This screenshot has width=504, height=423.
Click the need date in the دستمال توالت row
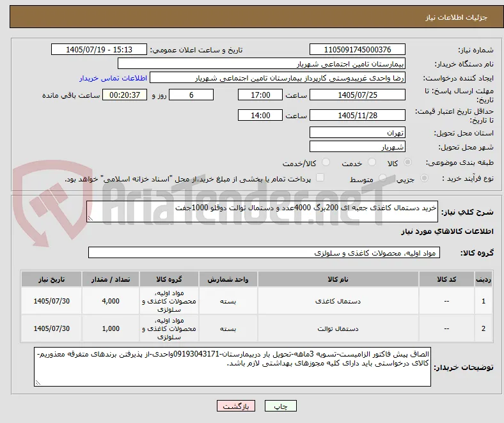(x=51, y=328)
